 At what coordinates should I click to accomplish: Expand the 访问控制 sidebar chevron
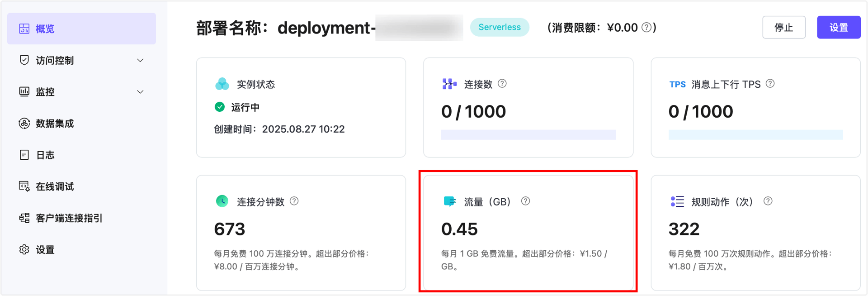[x=140, y=60]
